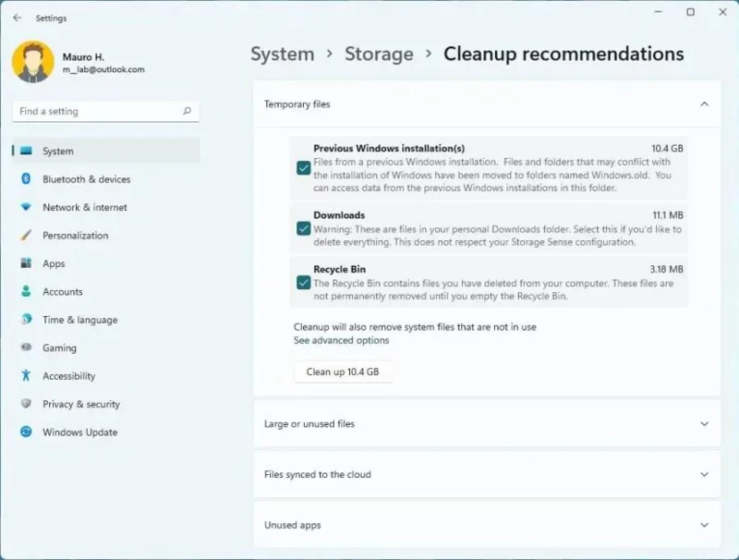Image resolution: width=739 pixels, height=560 pixels.
Task: Open See advanced options link
Action: (341, 340)
